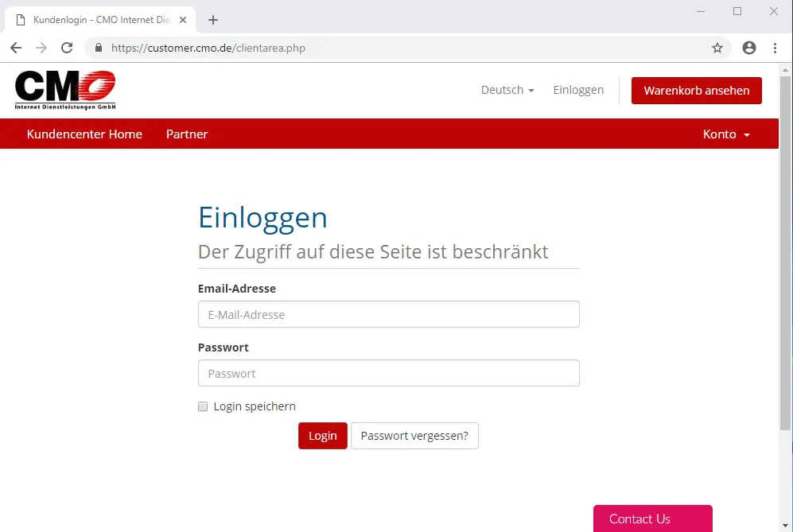Click the browser forward arrow

pos(41,48)
